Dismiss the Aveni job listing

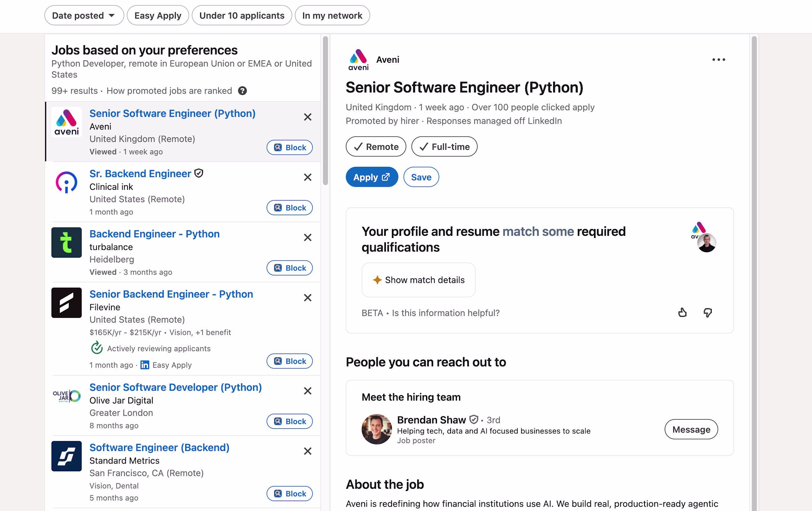tap(308, 117)
